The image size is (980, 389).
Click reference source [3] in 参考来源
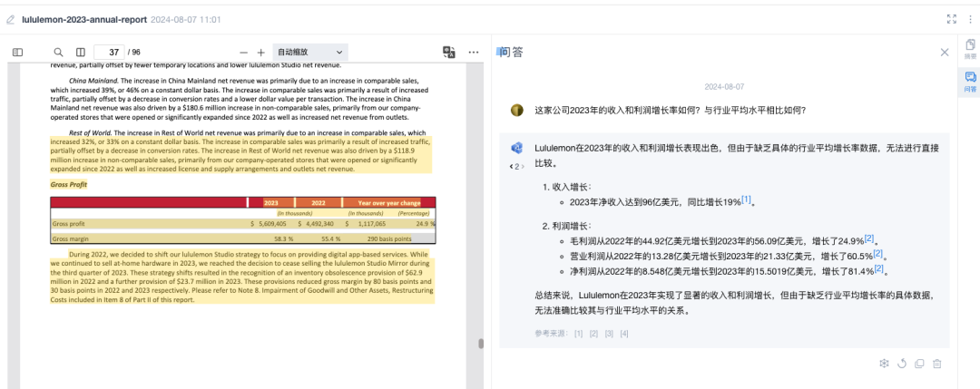[x=610, y=334]
